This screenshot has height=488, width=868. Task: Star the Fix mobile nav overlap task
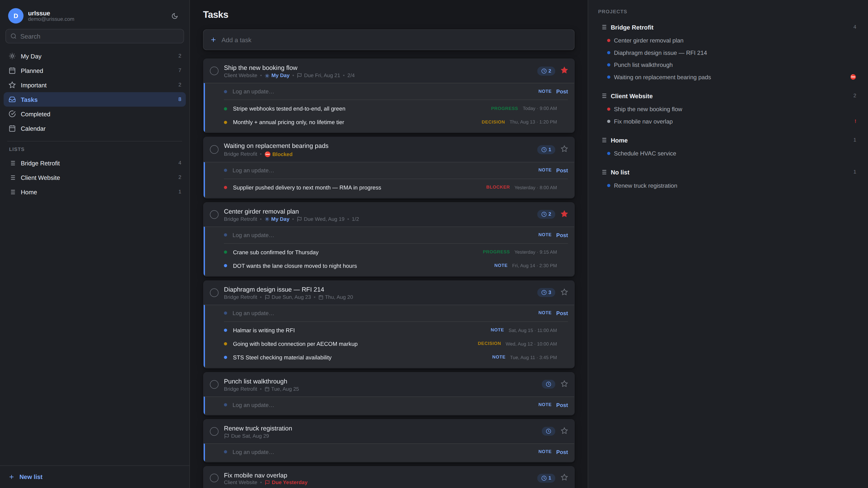point(564,477)
